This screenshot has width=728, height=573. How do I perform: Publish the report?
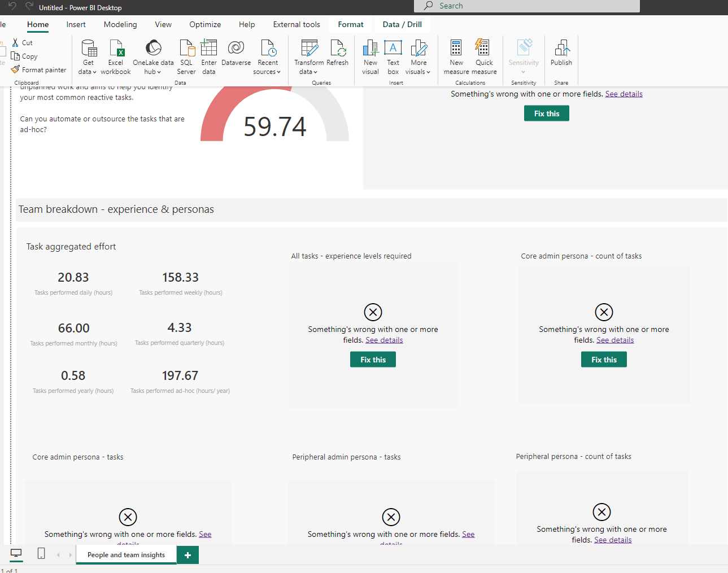coord(561,56)
